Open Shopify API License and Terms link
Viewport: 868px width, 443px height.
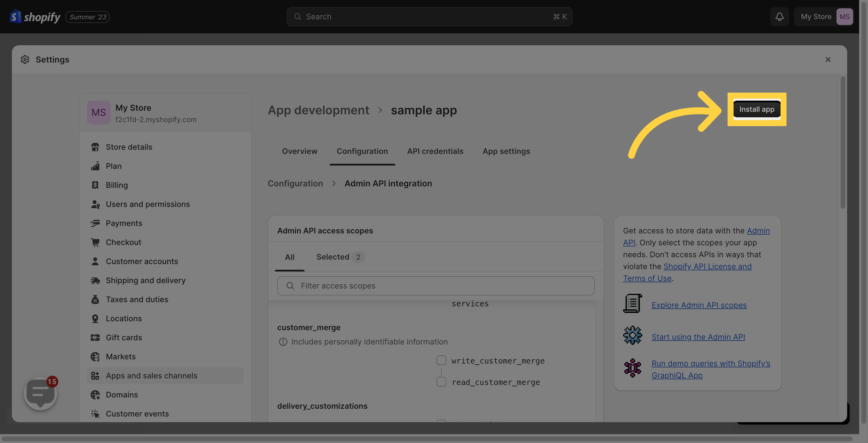pos(707,266)
